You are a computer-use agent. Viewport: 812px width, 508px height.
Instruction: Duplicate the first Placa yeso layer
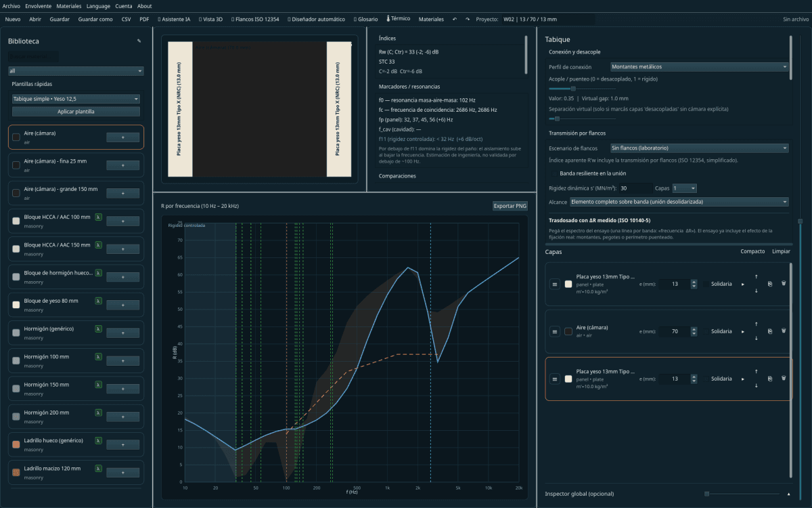click(x=770, y=284)
